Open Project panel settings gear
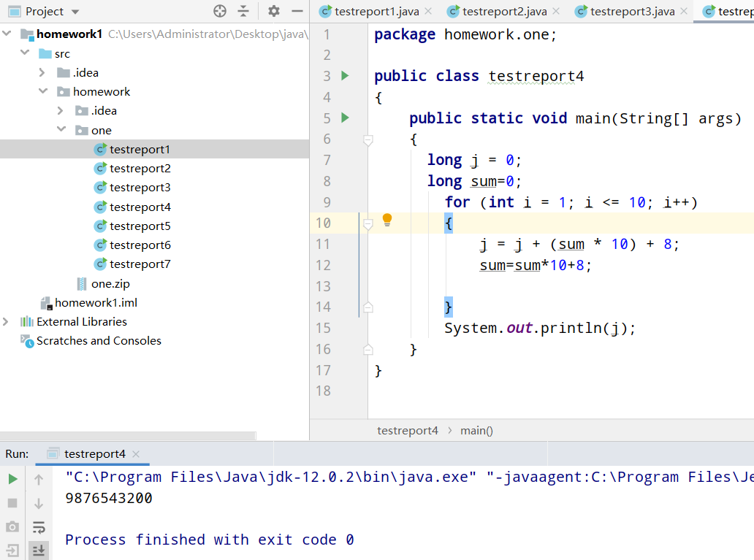 click(273, 11)
